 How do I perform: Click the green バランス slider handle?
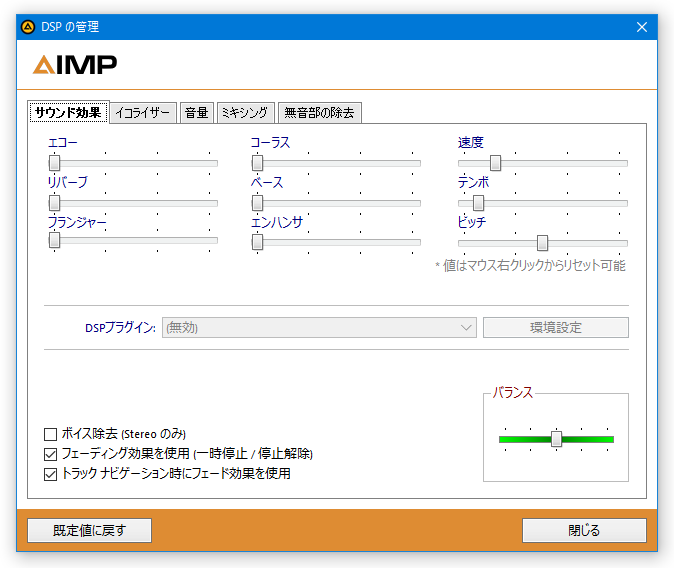[x=557, y=439]
